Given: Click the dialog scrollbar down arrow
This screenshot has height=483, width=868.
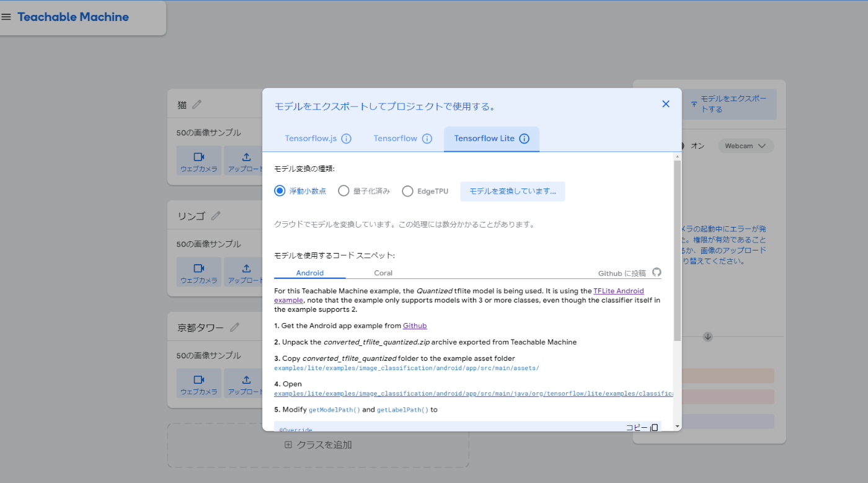Looking at the screenshot, I should click(x=677, y=426).
